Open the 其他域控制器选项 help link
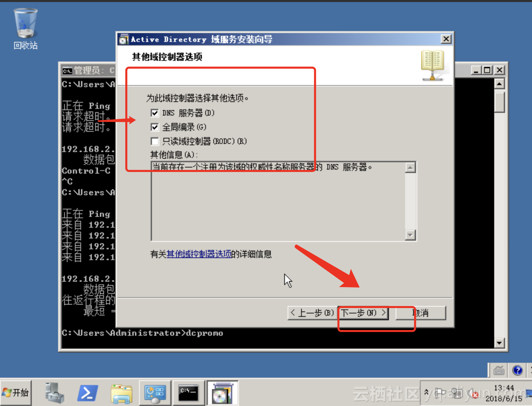Viewport: 532px width, 406px height. (199, 254)
